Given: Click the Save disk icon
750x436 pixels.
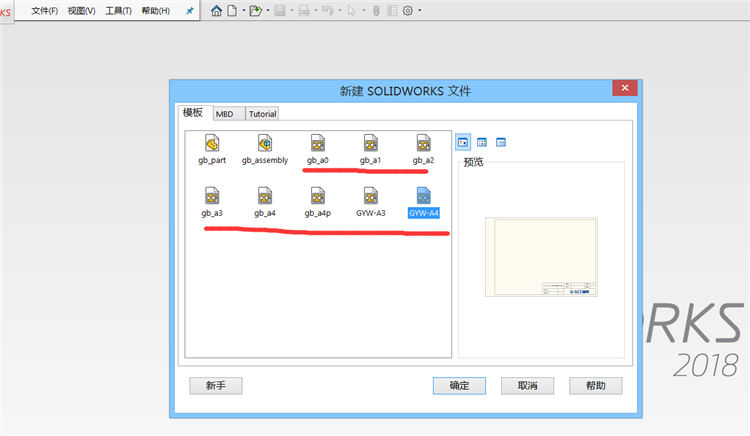Looking at the screenshot, I should (x=280, y=11).
